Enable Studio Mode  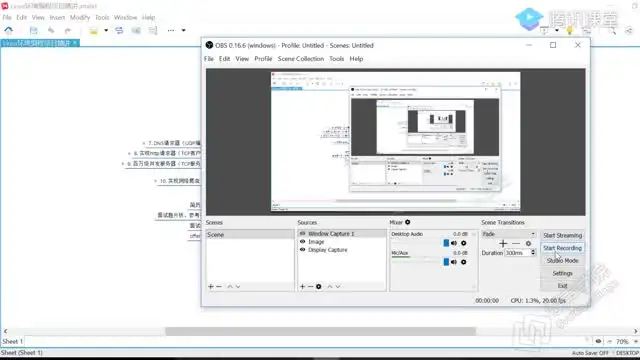pyautogui.click(x=562, y=260)
